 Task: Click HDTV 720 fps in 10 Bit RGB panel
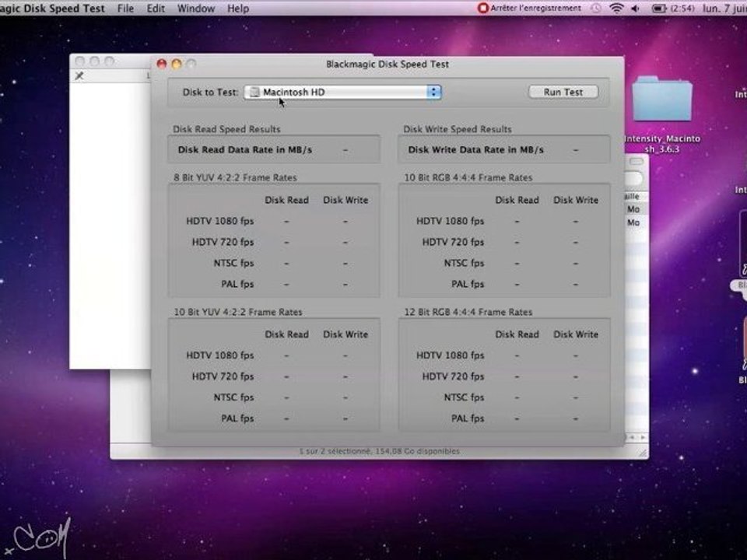453,242
